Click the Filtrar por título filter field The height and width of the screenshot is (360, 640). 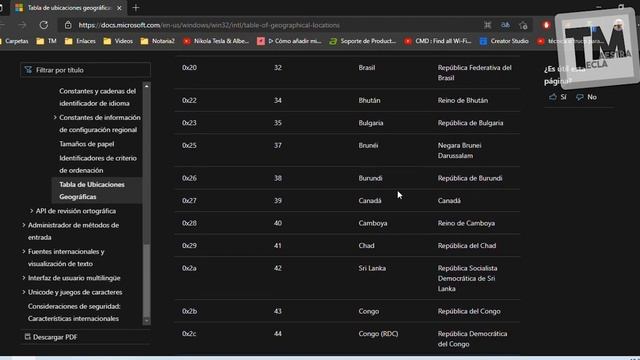coord(85,70)
